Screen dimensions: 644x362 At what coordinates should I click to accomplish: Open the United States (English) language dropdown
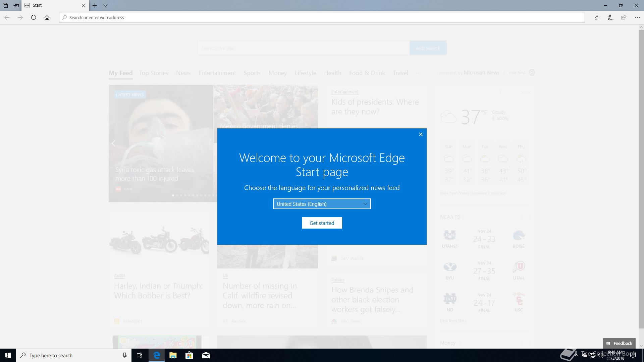322,204
